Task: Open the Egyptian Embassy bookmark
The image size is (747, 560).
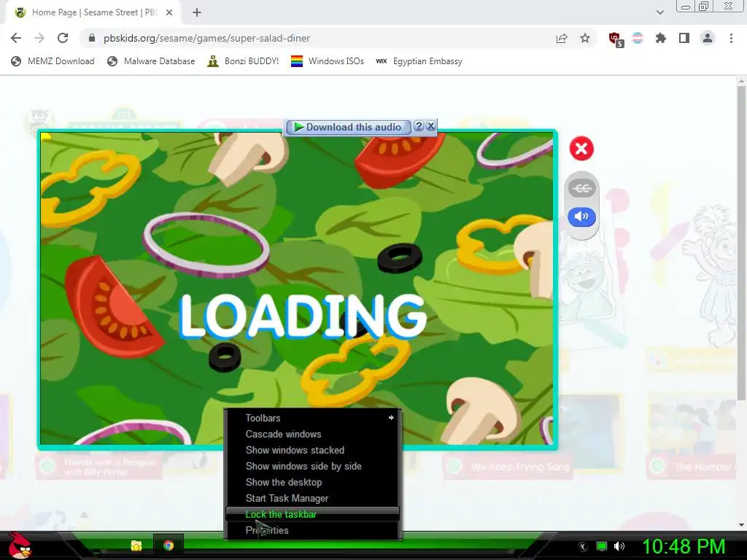Action: [x=419, y=61]
